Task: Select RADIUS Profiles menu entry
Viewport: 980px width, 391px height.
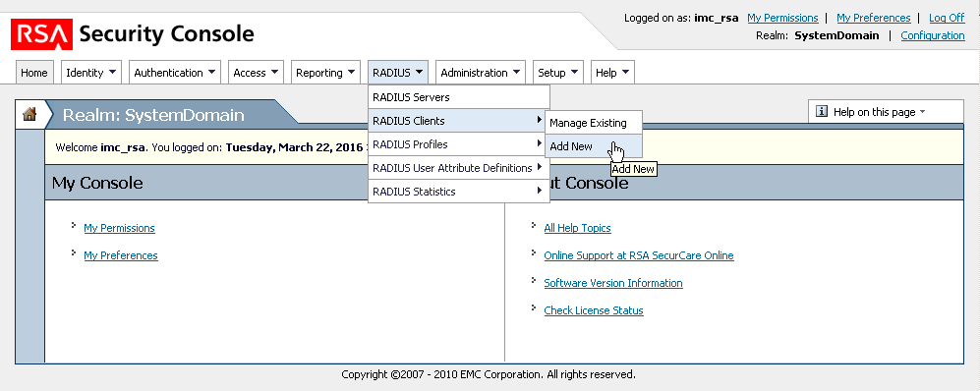Action: [x=459, y=144]
